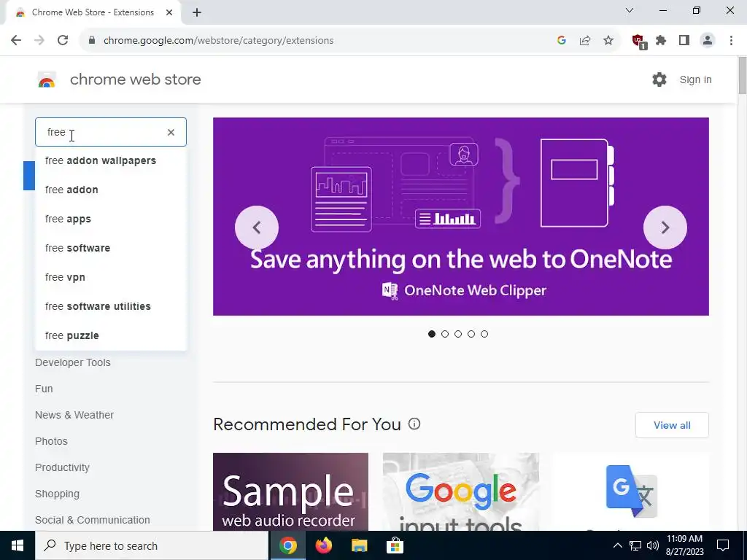Choose suggestion 'free puzzle'

111,335
